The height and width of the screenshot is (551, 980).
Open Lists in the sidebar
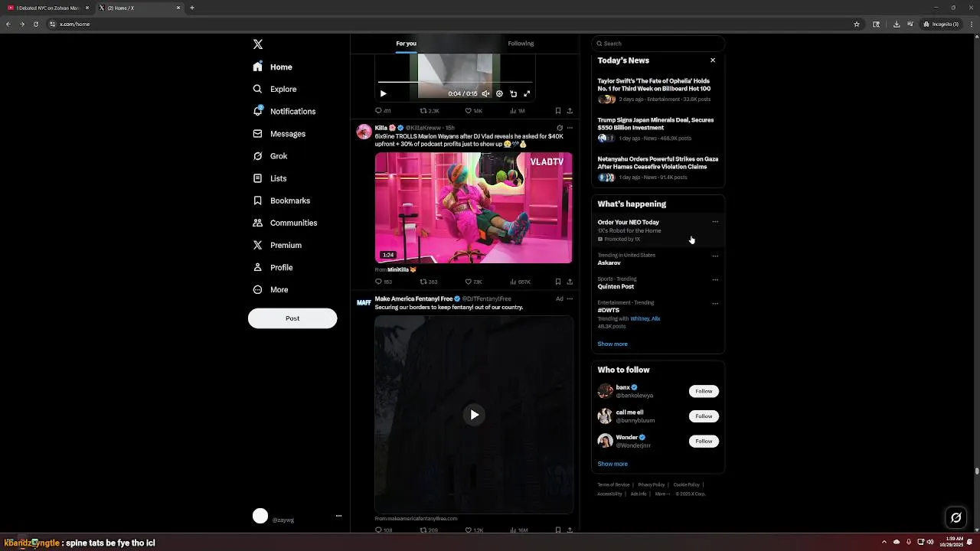[269, 178]
